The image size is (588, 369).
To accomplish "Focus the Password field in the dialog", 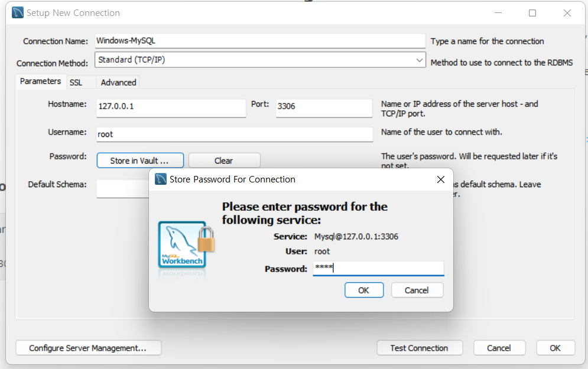I will point(378,268).
